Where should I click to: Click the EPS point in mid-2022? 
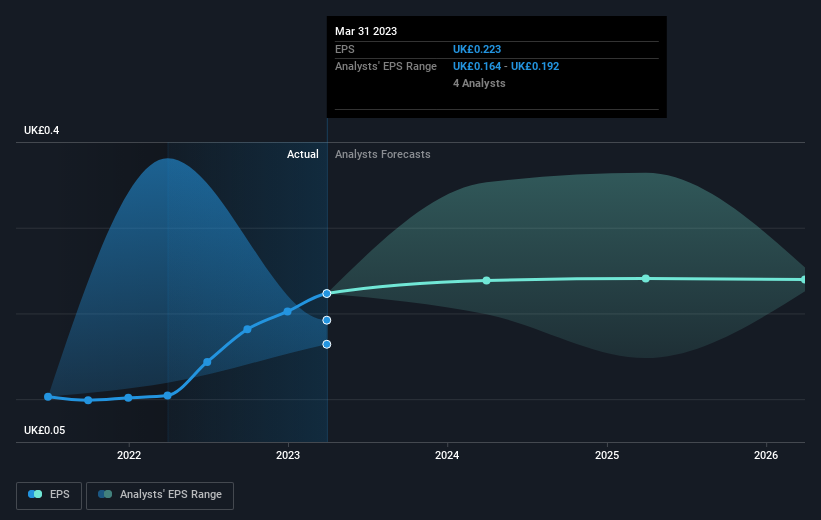point(207,362)
